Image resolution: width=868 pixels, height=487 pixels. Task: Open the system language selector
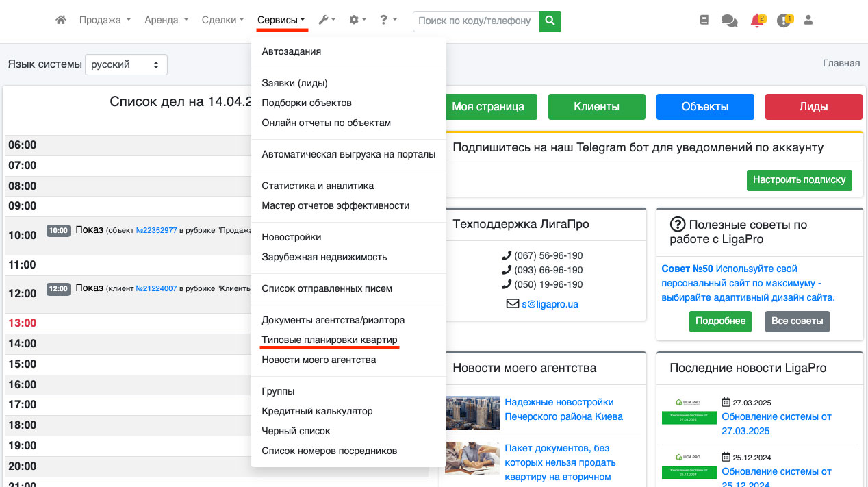pos(126,64)
